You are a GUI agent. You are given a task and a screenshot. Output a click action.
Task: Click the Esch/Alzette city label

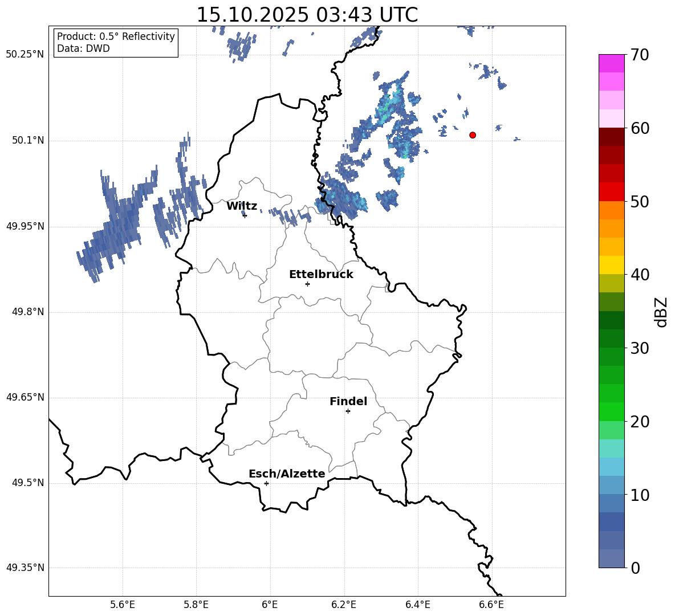coord(287,474)
